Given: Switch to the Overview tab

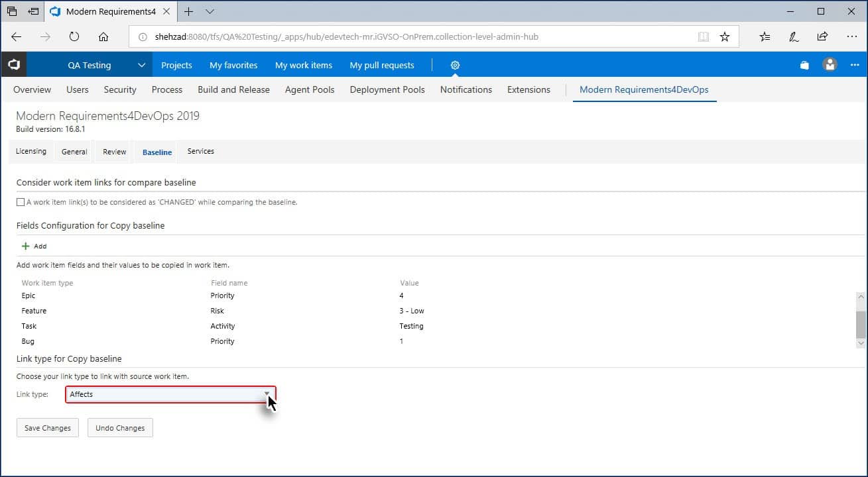Looking at the screenshot, I should point(32,89).
